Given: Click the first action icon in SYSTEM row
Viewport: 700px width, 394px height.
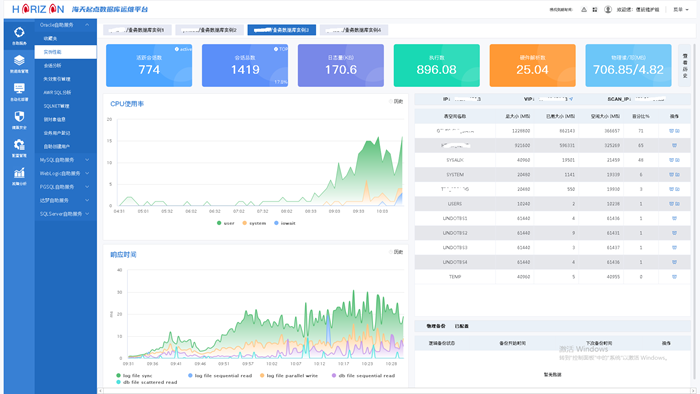Looking at the screenshot, I should pos(671,174).
